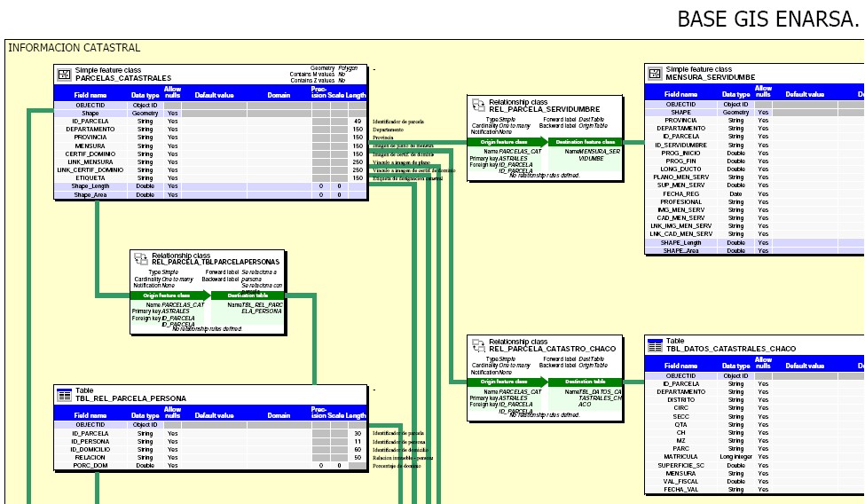Screen dimensions: 865x504
Task: Click the REL_PARCELA_SERVIDUMBRE relationship class icon
Action: 478,105
